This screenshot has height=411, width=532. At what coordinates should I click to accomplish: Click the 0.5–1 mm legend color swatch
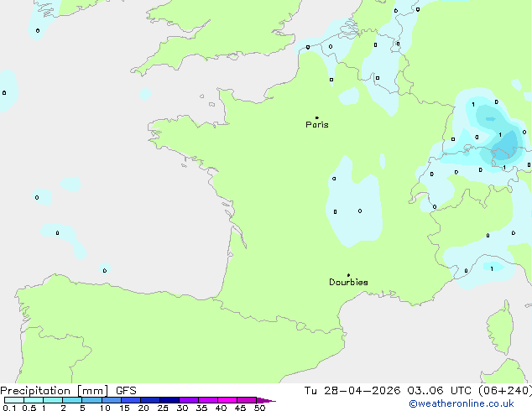34,400
